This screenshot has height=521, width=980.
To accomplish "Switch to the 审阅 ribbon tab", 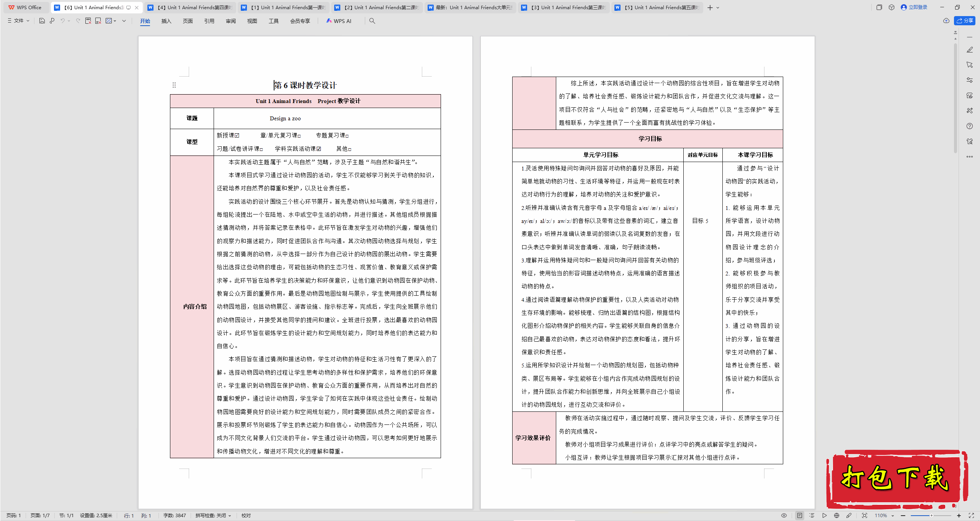I will point(230,21).
